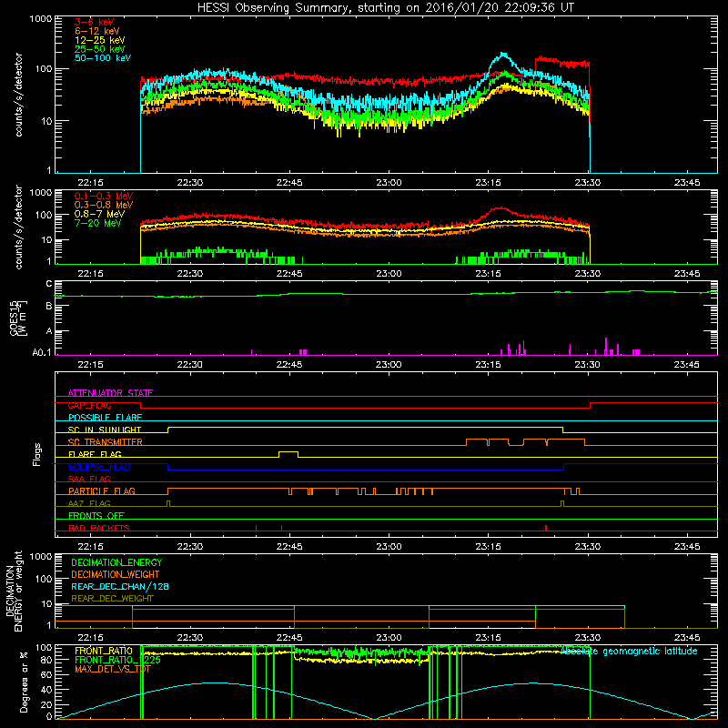Click the REAR_DEC_WEIGHT legend label
The image size is (728, 728).
click(112, 599)
